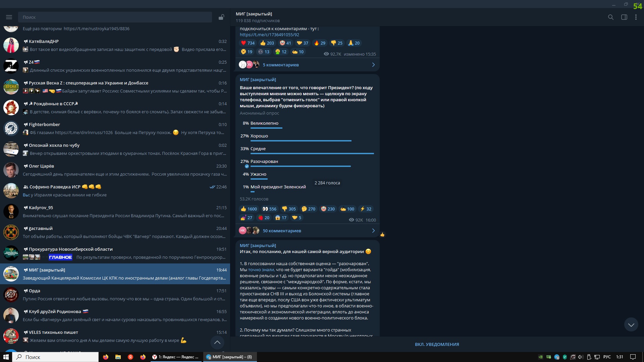Open File Explorer from taskbar

[x=118, y=357]
